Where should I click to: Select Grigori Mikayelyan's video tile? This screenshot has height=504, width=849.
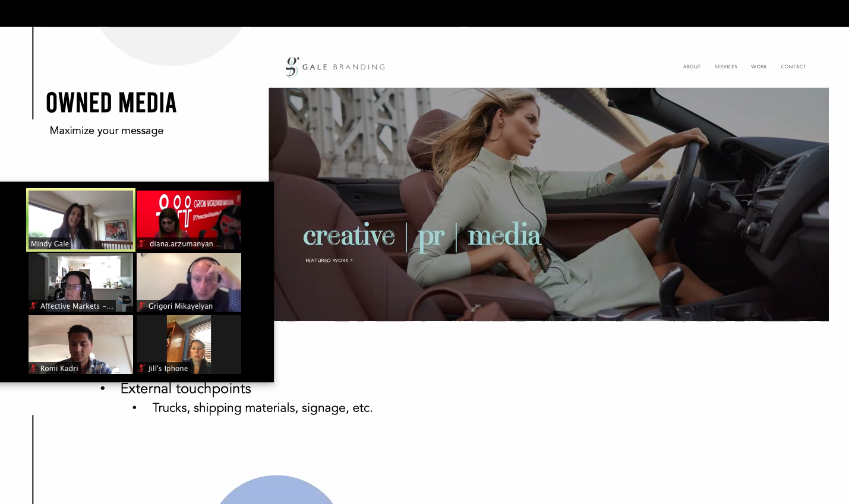(x=189, y=282)
